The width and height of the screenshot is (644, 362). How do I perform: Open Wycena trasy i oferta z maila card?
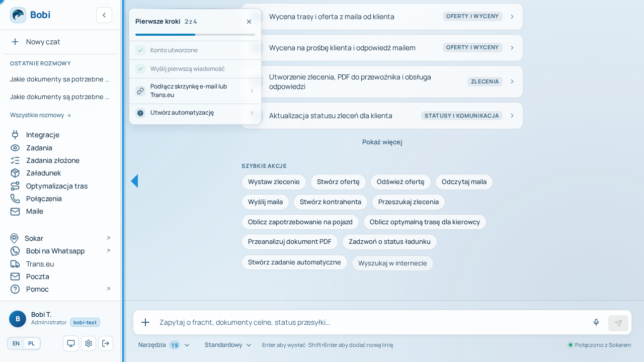382,17
